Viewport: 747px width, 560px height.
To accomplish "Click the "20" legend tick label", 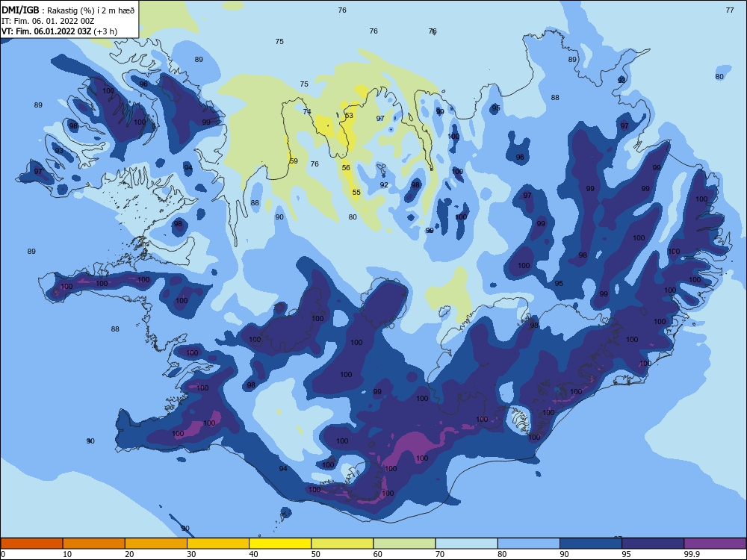I will [x=129, y=554].
